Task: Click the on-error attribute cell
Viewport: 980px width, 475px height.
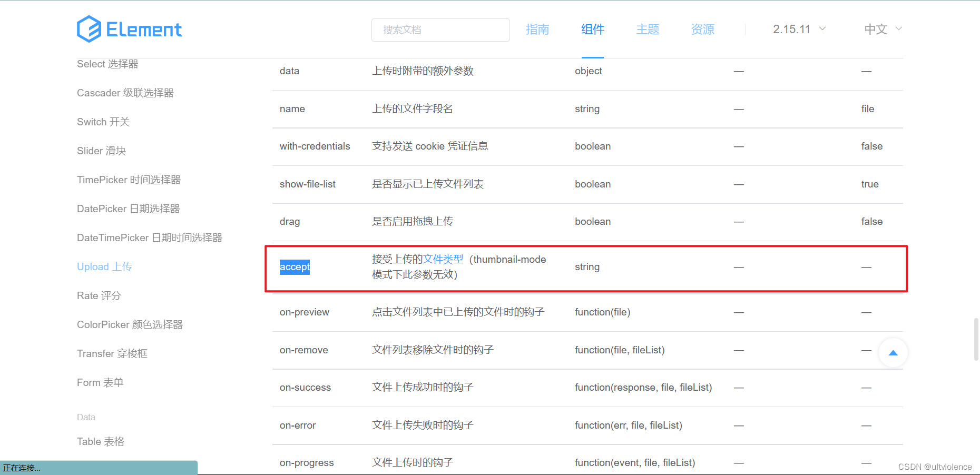Action: tap(298, 425)
